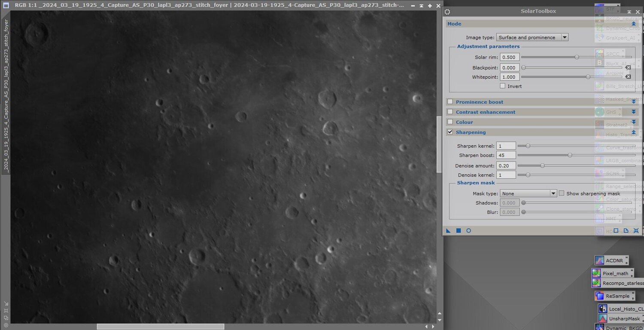
Task: Reset the Blackpoint slider value
Action: (x=628, y=67)
